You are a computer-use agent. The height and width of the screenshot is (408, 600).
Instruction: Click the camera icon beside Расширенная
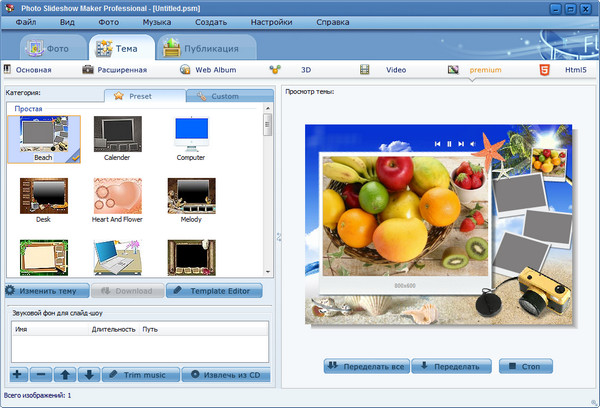point(88,70)
